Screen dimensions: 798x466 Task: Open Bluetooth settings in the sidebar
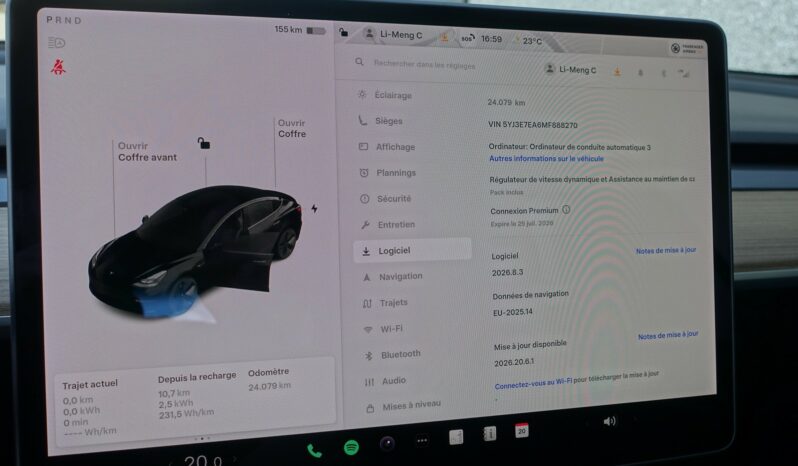(x=392, y=355)
